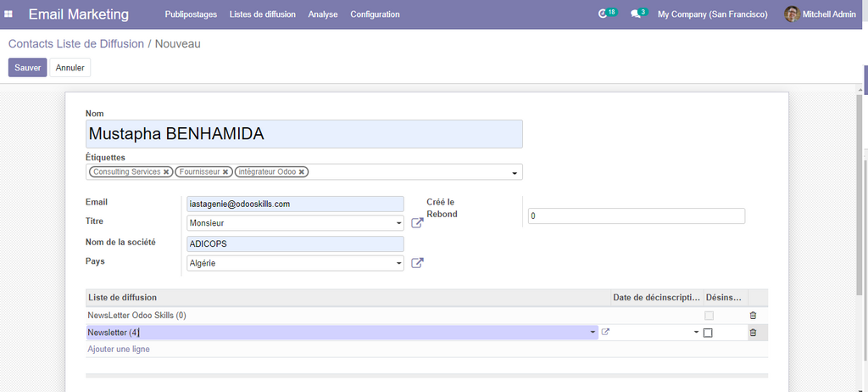Open external link next to Titre field
This screenshot has width=868, height=392.
[417, 223]
